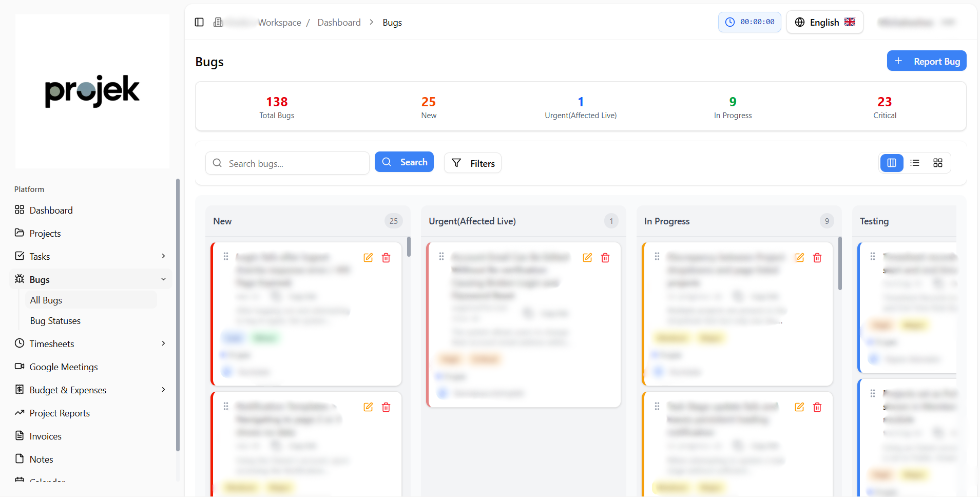Screen dimensions: 980x497
Task: Switch to grid view
Action: pos(938,163)
